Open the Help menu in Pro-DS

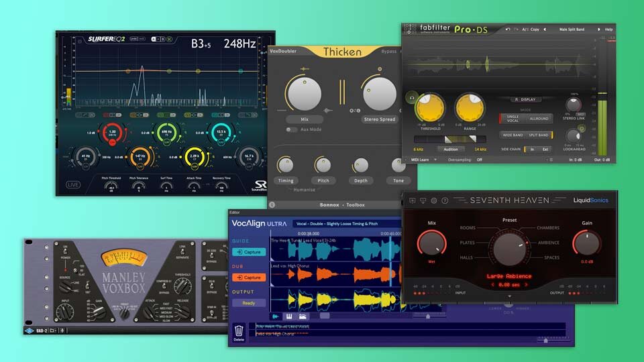coord(608,29)
